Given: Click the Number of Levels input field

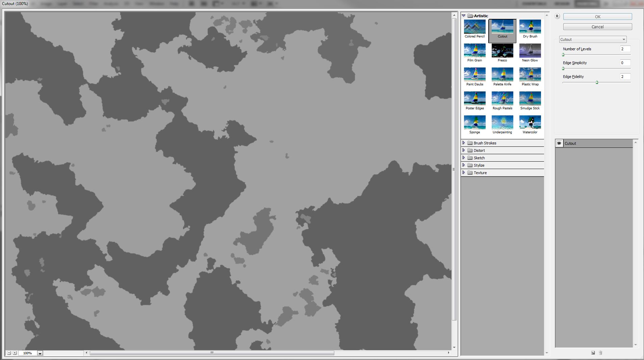Looking at the screenshot, I should click(625, 49).
